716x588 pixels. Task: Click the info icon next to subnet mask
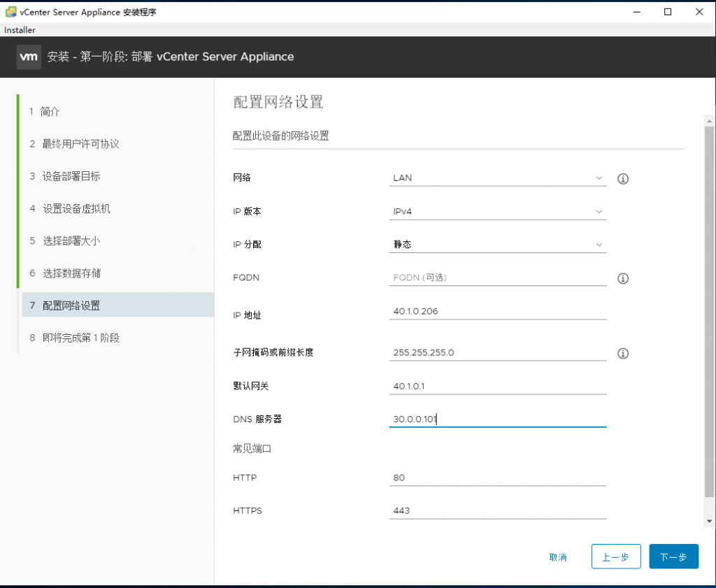(x=623, y=353)
